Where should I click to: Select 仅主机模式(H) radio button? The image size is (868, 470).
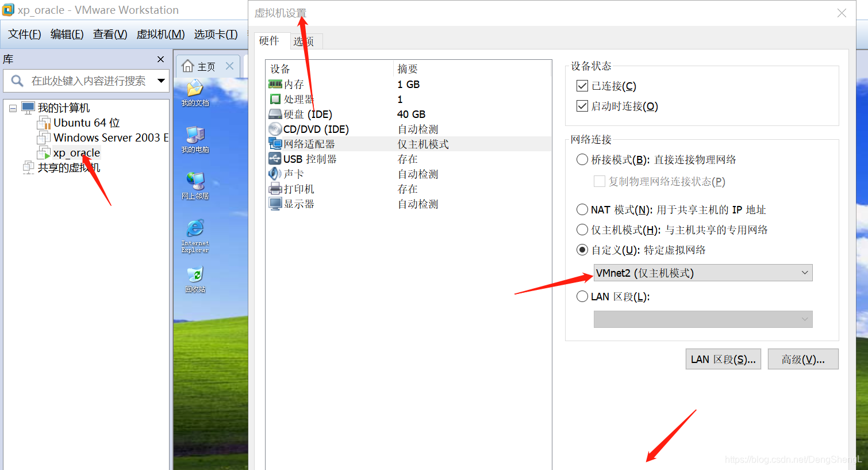(582, 230)
